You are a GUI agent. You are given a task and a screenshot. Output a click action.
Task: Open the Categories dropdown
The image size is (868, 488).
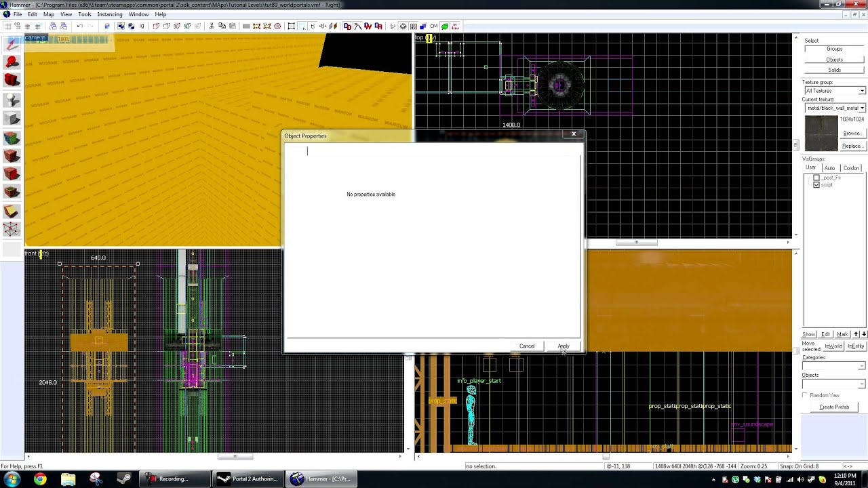pos(834,366)
